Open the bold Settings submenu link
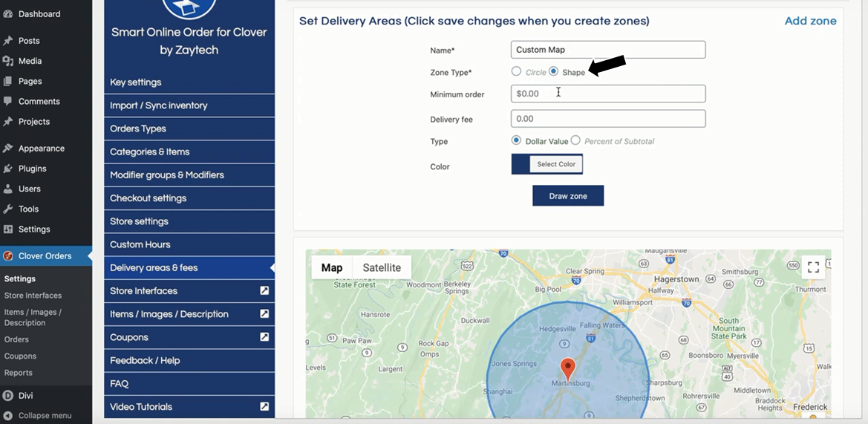Viewport: 868px width, 424px height. (x=20, y=278)
